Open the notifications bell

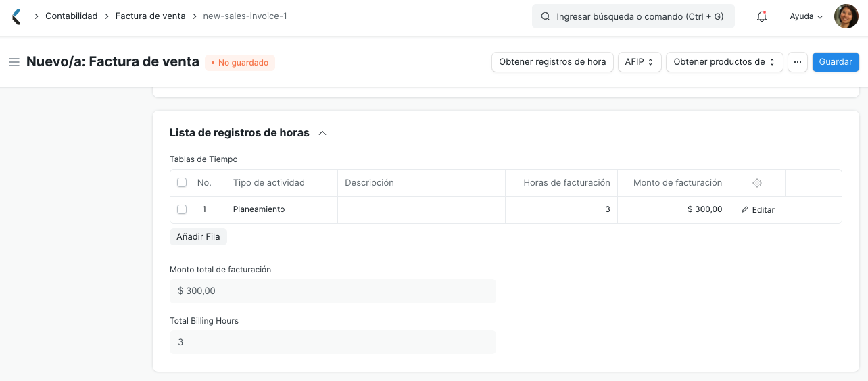762,16
